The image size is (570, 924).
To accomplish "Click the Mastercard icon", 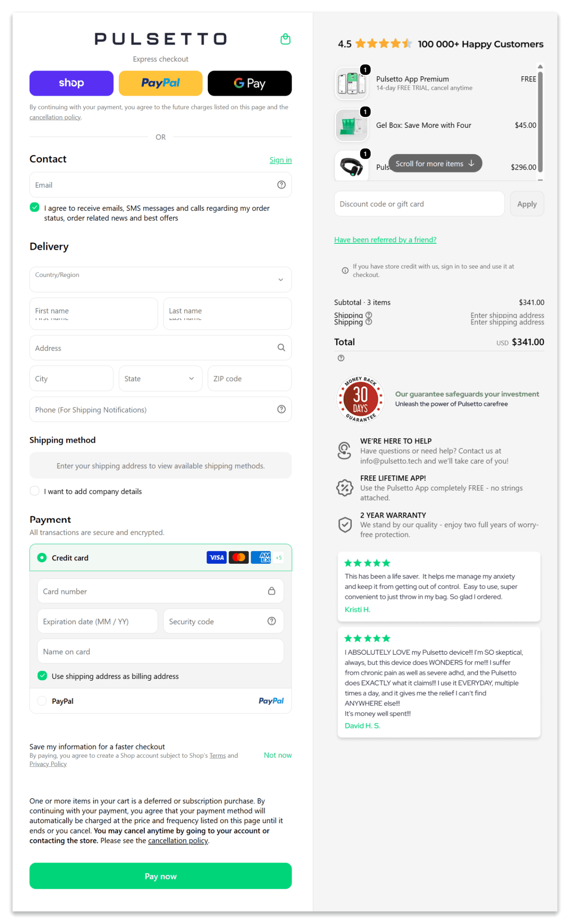I will 238,557.
